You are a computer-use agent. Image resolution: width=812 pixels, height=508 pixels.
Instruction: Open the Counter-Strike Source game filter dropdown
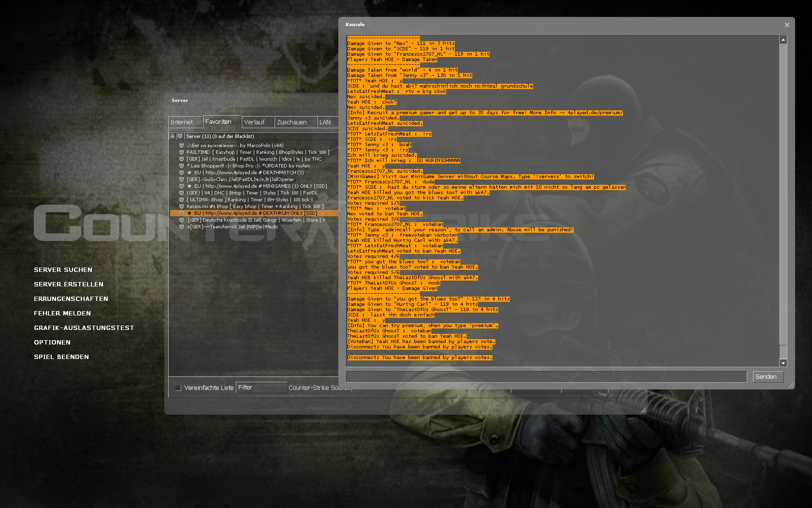(x=320, y=388)
